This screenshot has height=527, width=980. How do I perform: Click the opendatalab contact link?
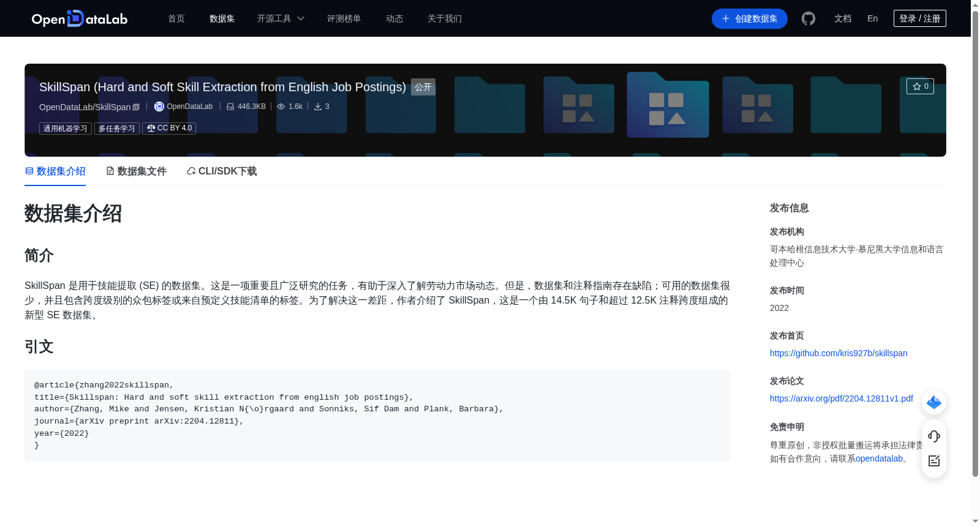click(879, 458)
